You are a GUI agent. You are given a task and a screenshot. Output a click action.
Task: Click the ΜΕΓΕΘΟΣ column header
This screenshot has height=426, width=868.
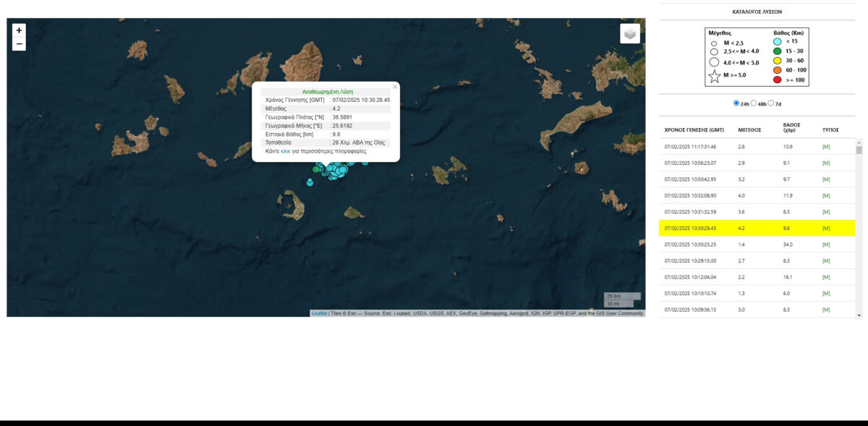click(x=749, y=130)
